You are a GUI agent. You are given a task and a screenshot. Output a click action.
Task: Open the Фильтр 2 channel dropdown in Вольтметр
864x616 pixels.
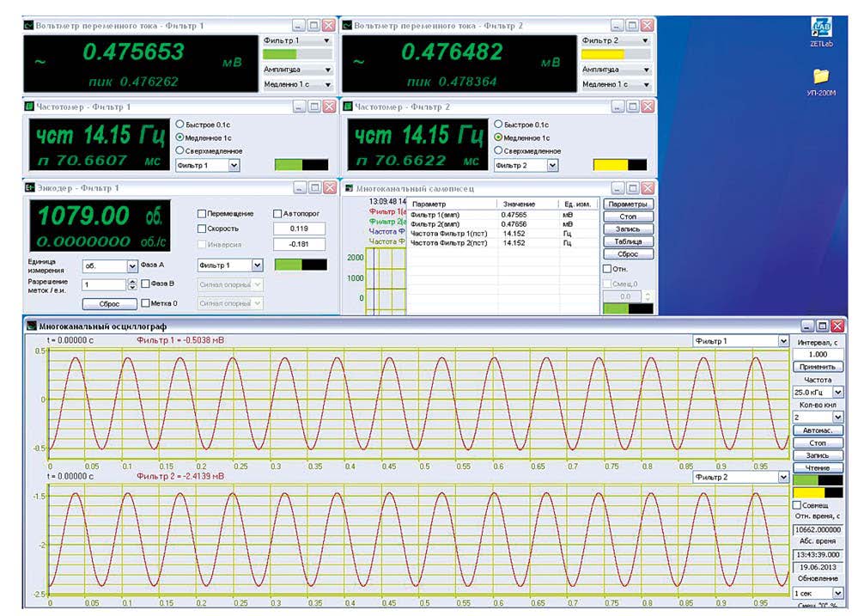tap(616, 40)
